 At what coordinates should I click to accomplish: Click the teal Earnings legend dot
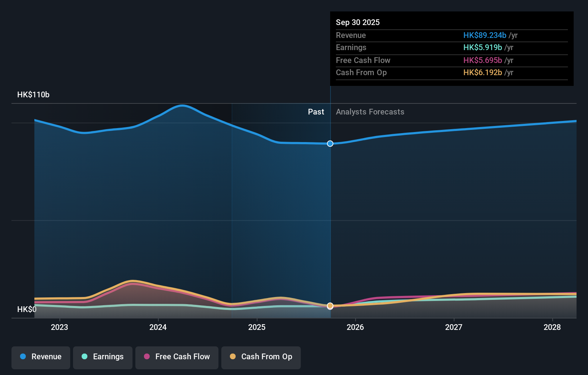pyautogui.click(x=84, y=357)
